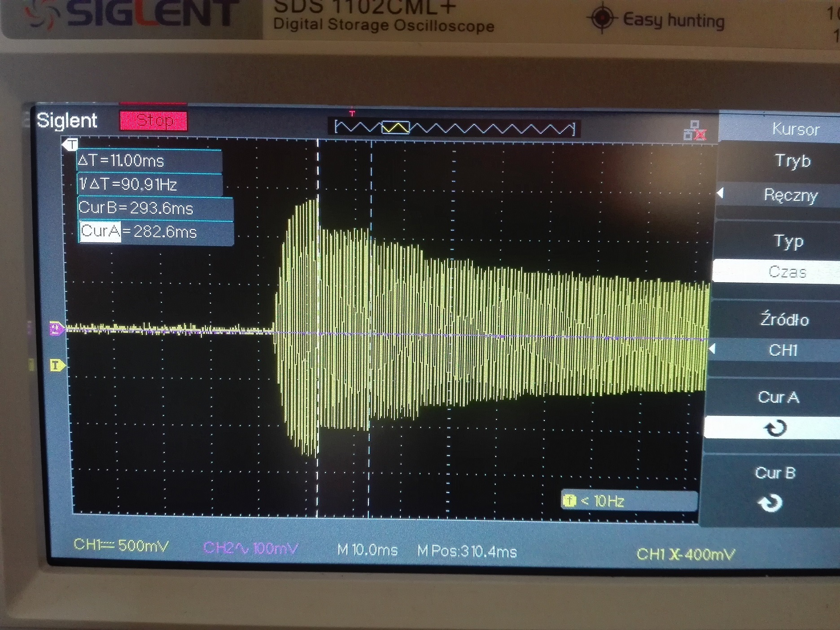This screenshot has width=840, height=630.
Task: Select the Cur A menu entry
Action: [778, 397]
